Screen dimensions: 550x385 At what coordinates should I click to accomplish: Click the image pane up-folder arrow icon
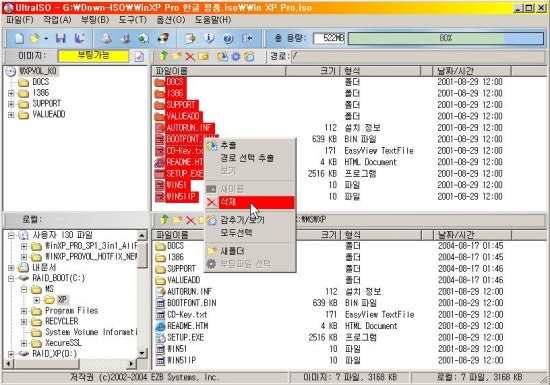click(164, 56)
